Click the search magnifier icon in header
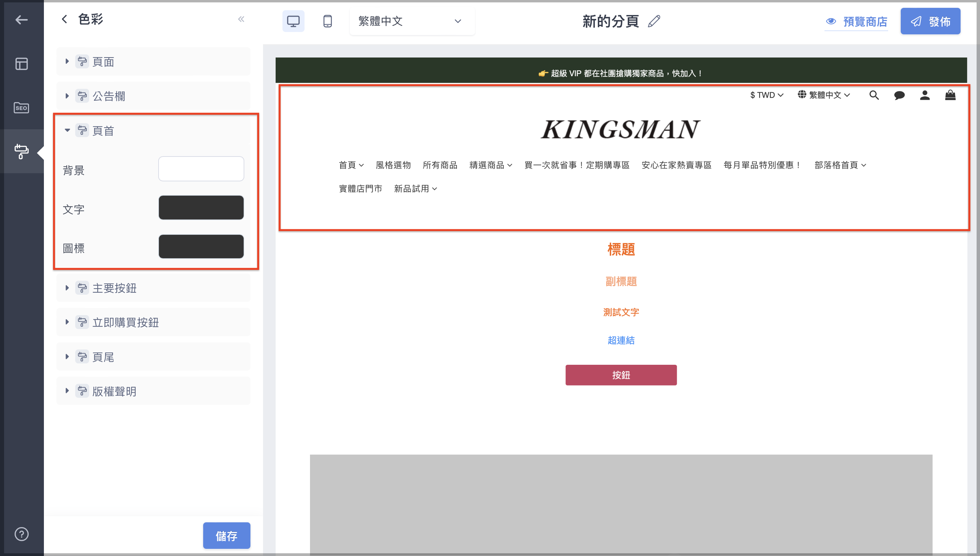Viewport: 980px width, 556px height. (x=874, y=95)
